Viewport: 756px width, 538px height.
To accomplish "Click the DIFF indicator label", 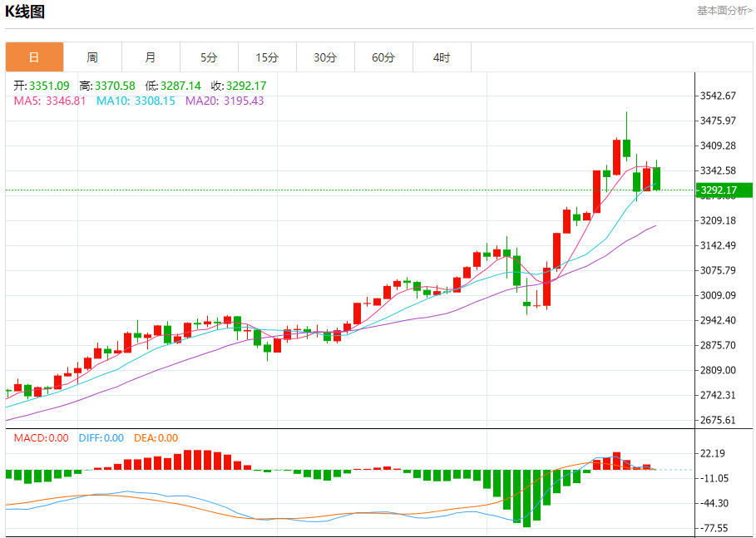I will pyautogui.click(x=101, y=438).
